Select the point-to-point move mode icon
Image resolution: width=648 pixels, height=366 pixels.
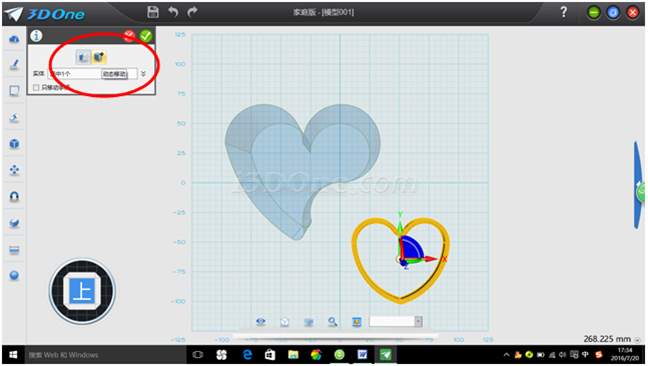[x=83, y=57]
